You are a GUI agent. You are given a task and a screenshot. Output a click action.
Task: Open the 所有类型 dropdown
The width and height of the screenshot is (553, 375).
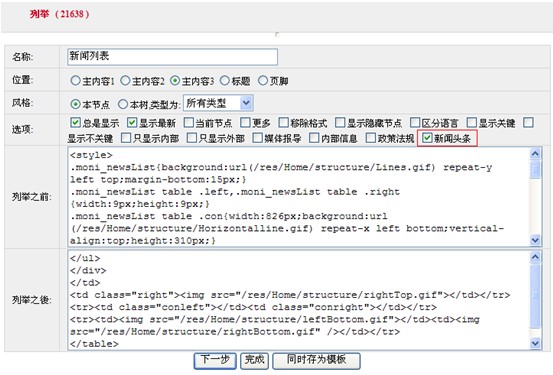pos(218,103)
